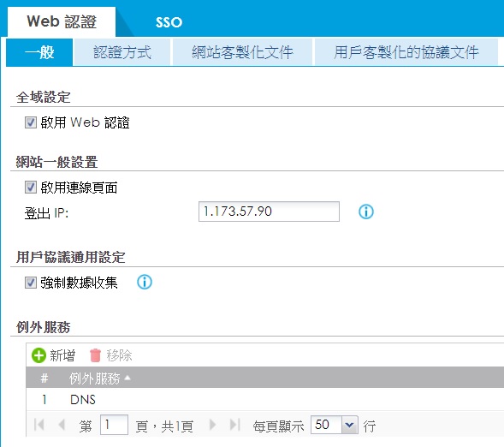
Task: Click the 登出 IP: label
Action: coord(46,213)
